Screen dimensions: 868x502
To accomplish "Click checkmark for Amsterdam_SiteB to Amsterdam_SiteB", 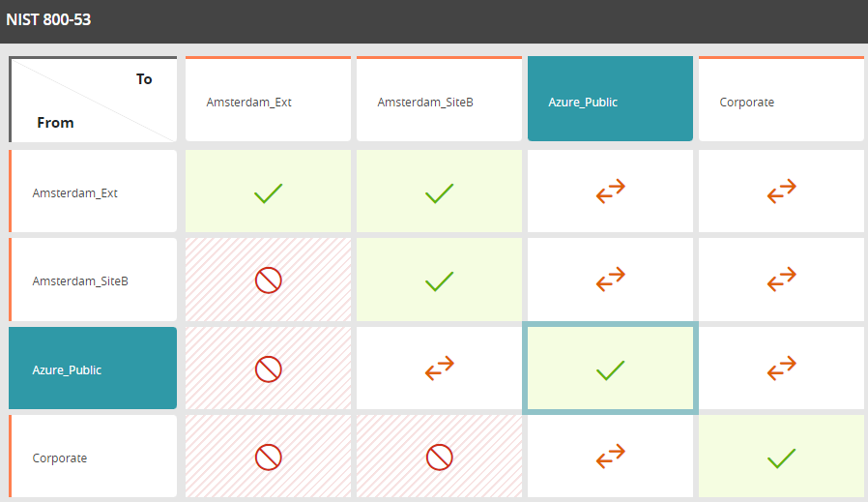I will coord(439,281).
